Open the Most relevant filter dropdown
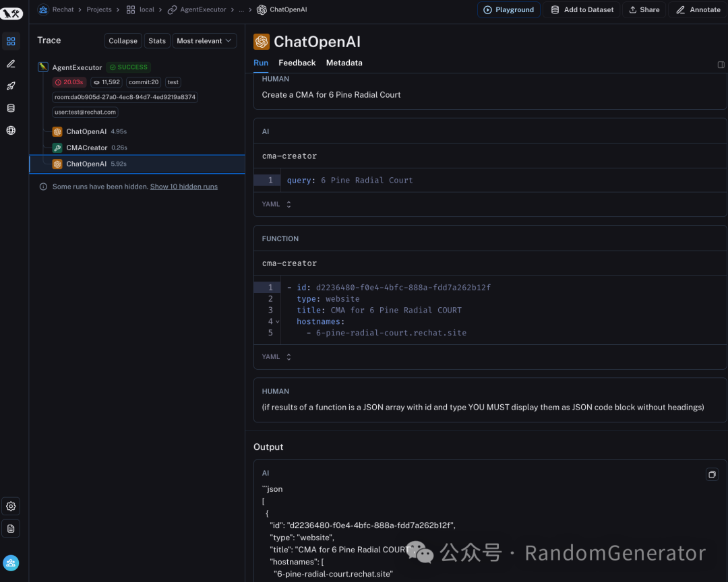 tap(204, 41)
